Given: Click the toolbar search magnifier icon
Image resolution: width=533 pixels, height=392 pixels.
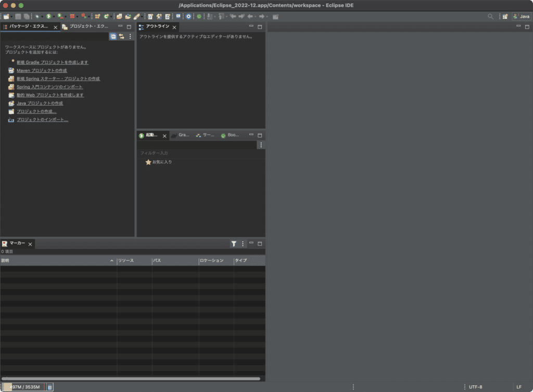Looking at the screenshot, I should tap(490, 17).
